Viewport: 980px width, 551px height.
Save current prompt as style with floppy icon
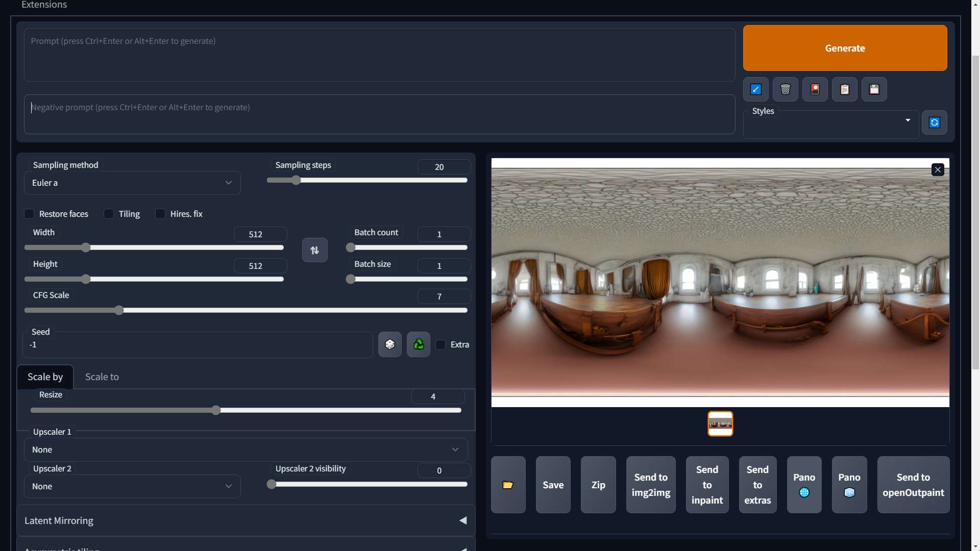pyautogui.click(x=874, y=89)
